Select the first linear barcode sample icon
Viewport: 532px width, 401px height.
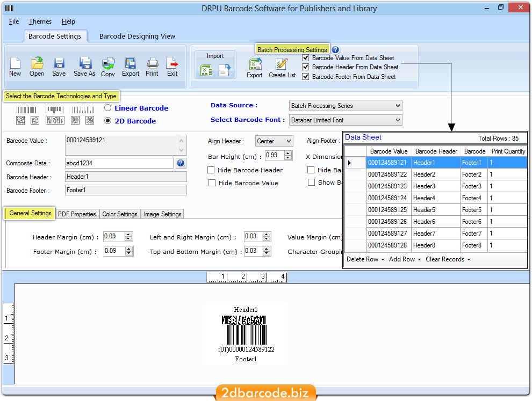[x=26, y=110]
